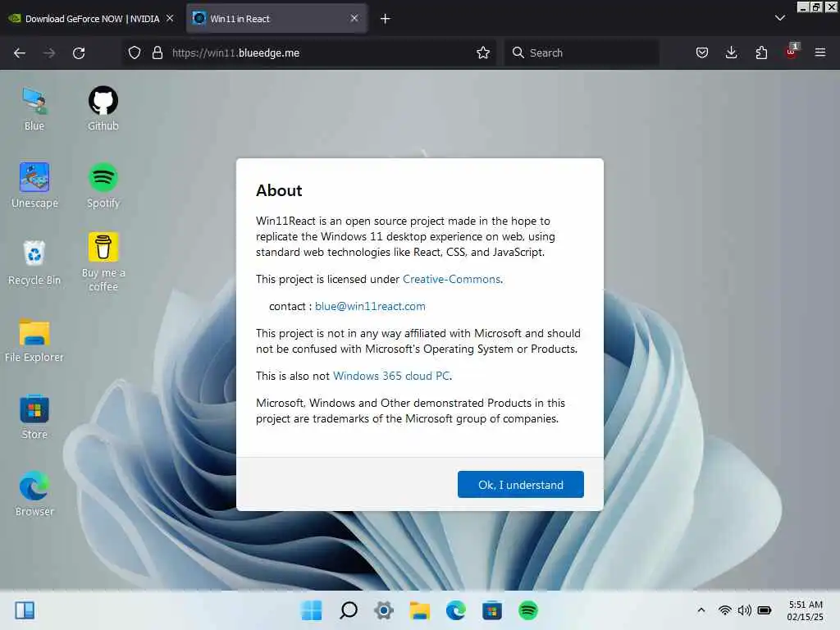Click the battery tray icon
The width and height of the screenshot is (840, 630).
point(765,610)
